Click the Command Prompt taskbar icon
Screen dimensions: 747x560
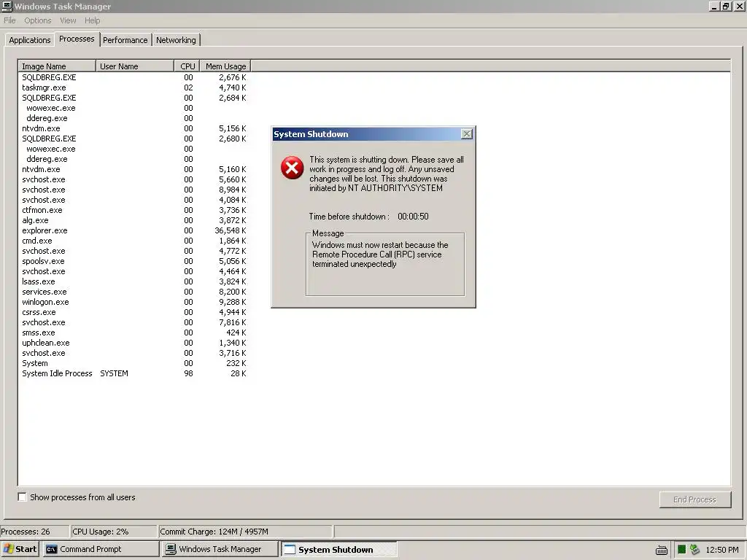coord(52,549)
